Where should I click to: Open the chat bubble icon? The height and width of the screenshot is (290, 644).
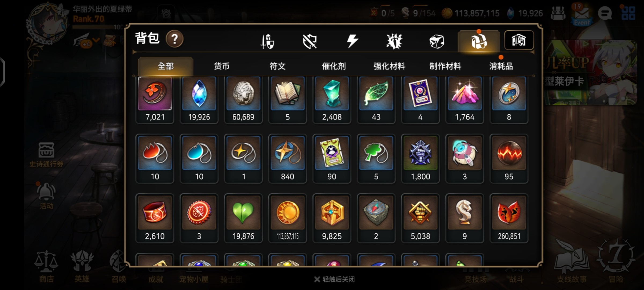(x=605, y=13)
